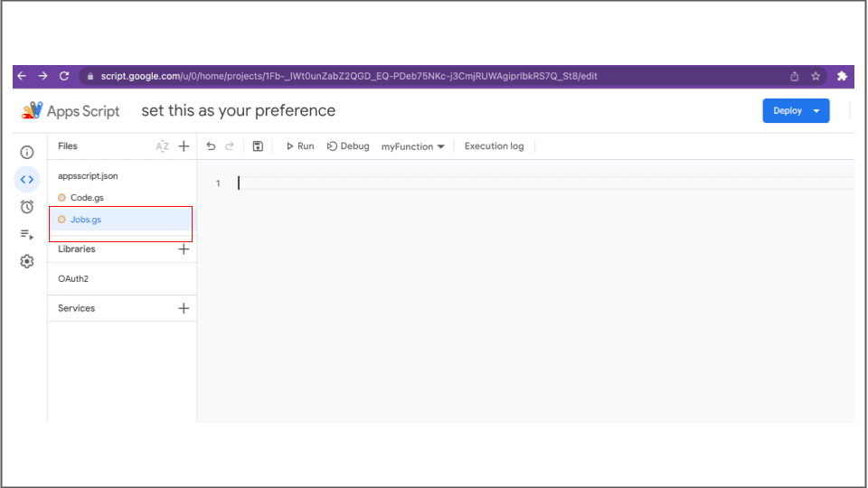Open the Triggers alarm clock icon
This screenshot has height=488, width=868.
point(27,207)
